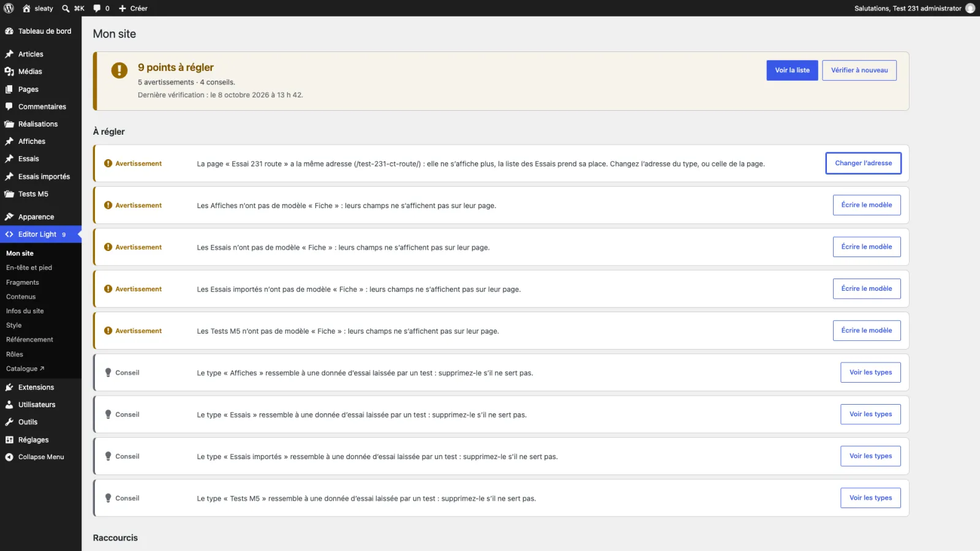This screenshot has height=551, width=980.
Task: Click the Vérifier à nouveau button
Action: pos(859,70)
